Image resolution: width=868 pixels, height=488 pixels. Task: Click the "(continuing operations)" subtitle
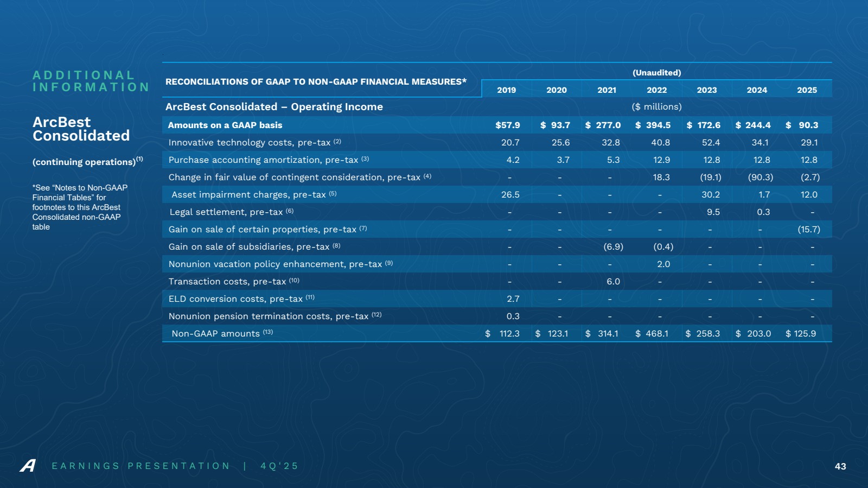[x=88, y=161]
